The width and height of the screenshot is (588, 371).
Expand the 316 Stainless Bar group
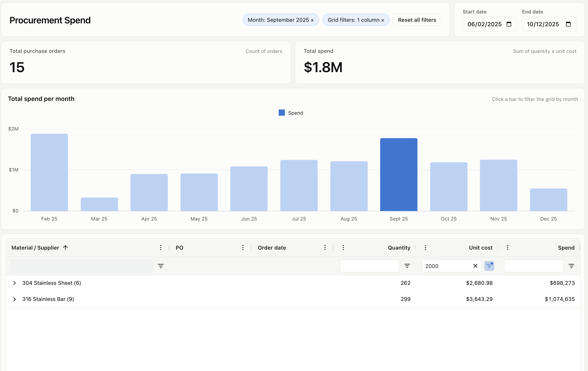(x=15, y=299)
